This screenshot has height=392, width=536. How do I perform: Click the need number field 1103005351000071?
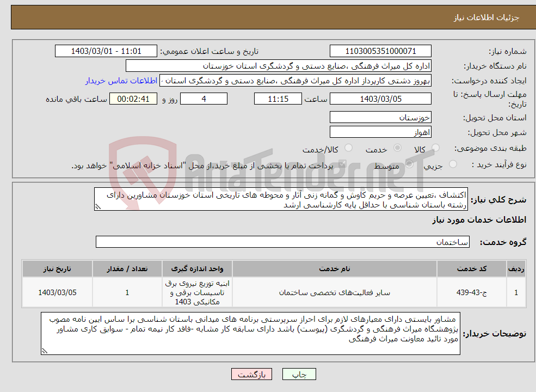pos(380,51)
